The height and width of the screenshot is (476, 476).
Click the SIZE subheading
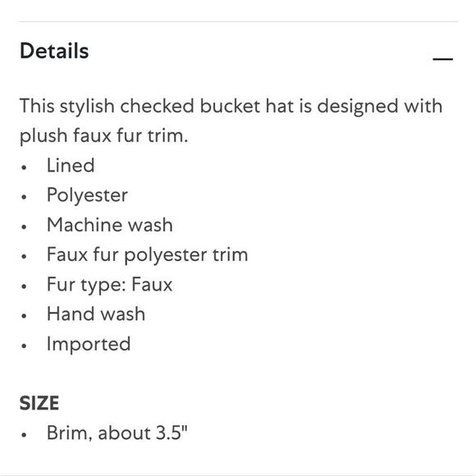tap(39, 403)
